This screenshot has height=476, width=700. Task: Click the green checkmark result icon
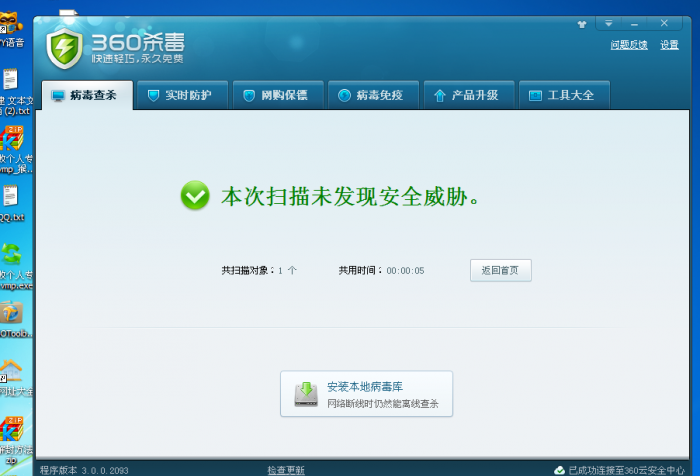pyautogui.click(x=195, y=195)
